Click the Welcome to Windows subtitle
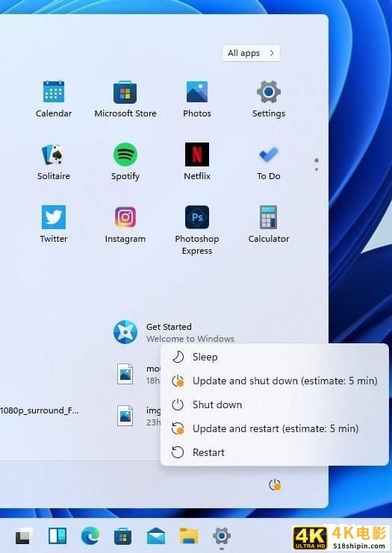 click(x=190, y=339)
